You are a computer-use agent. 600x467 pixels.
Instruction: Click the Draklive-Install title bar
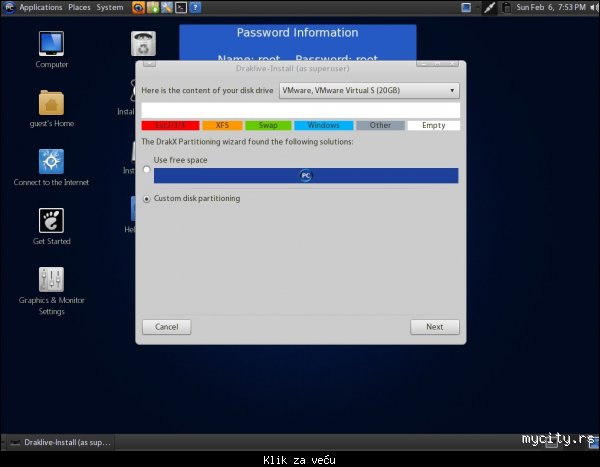(293, 69)
